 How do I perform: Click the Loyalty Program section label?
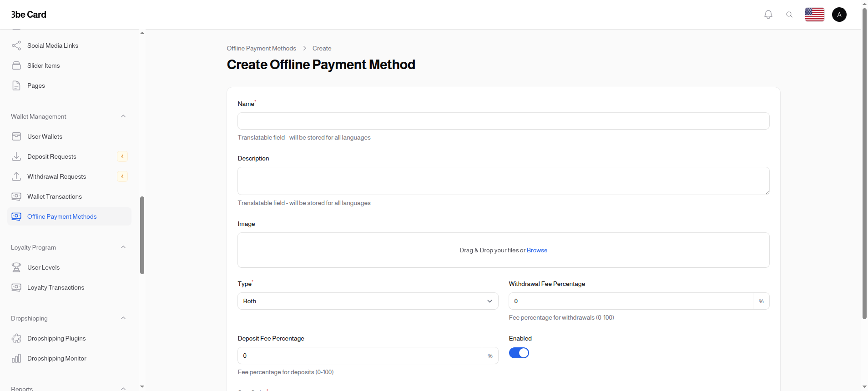point(33,247)
